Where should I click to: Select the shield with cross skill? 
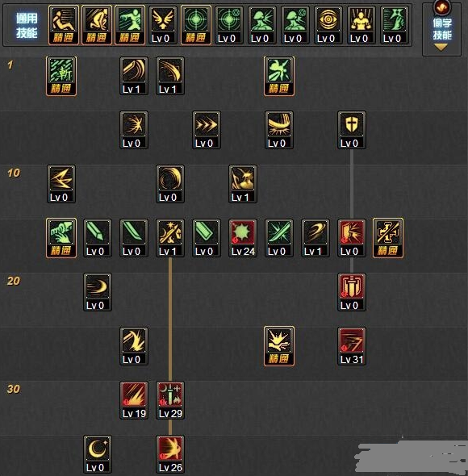pos(351,130)
